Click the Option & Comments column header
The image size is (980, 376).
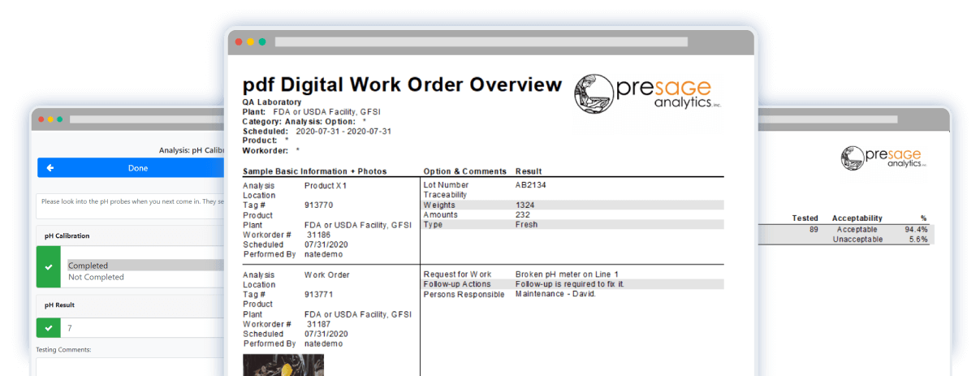coord(465,171)
